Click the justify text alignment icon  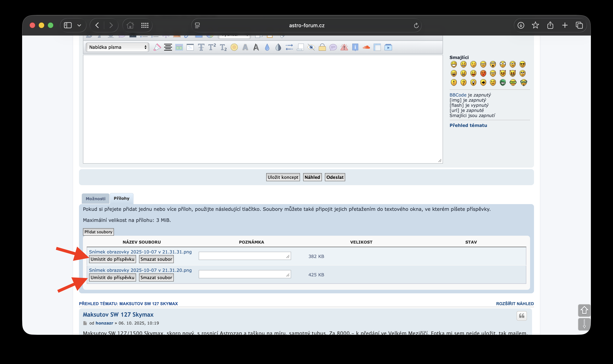(x=168, y=47)
